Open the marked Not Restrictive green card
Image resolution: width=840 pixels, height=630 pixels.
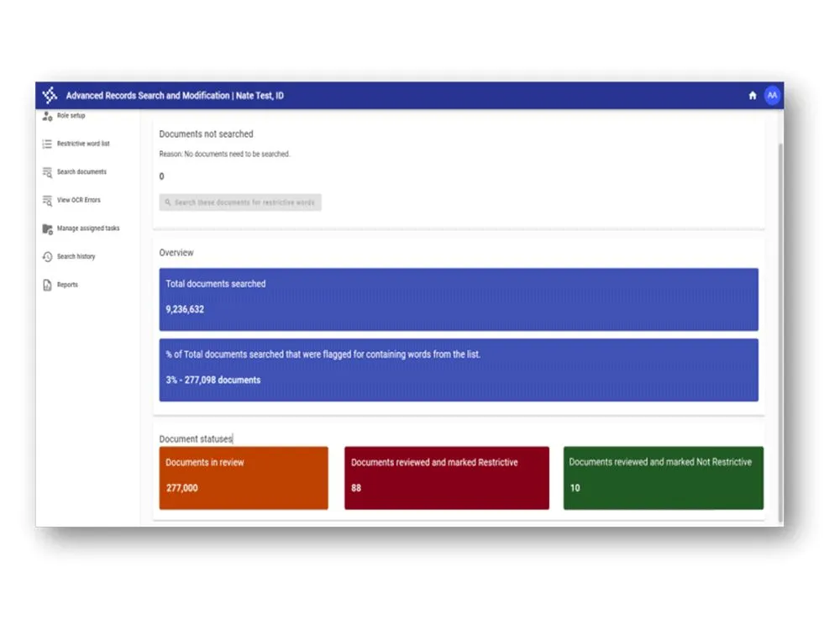[663, 478]
